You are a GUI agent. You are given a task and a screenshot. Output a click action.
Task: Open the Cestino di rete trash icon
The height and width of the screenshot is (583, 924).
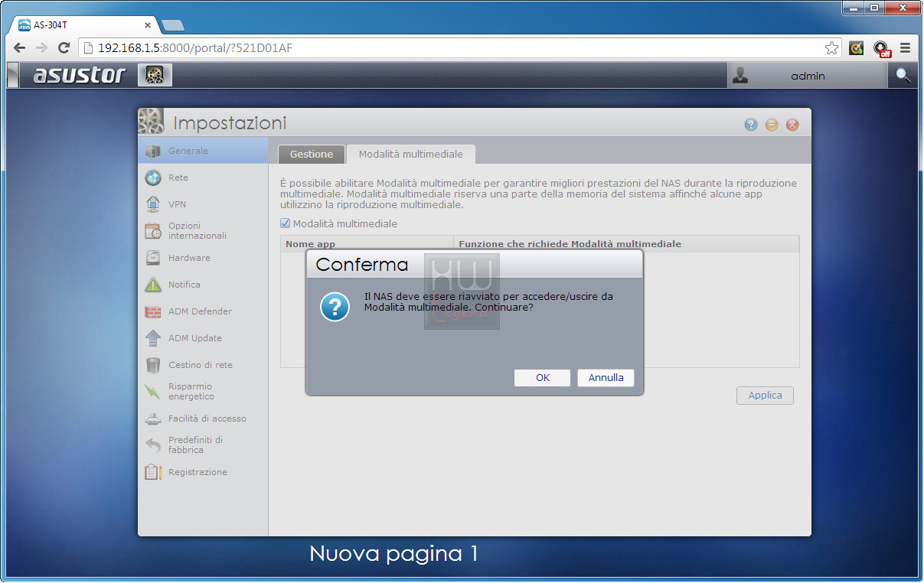point(153,365)
